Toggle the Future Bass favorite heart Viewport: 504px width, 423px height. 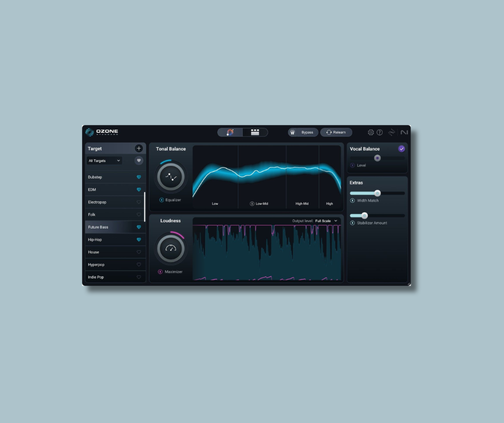coord(139,227)
